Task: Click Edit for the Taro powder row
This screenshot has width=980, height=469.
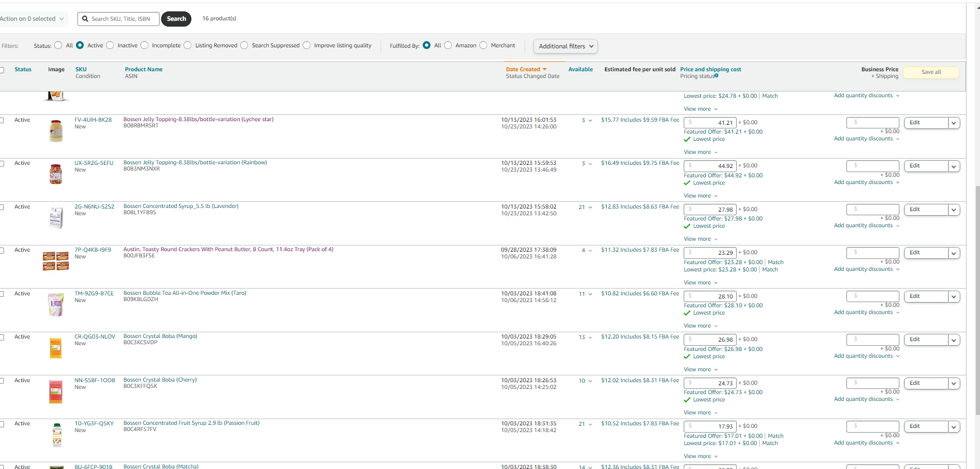Action: point(926,297)
